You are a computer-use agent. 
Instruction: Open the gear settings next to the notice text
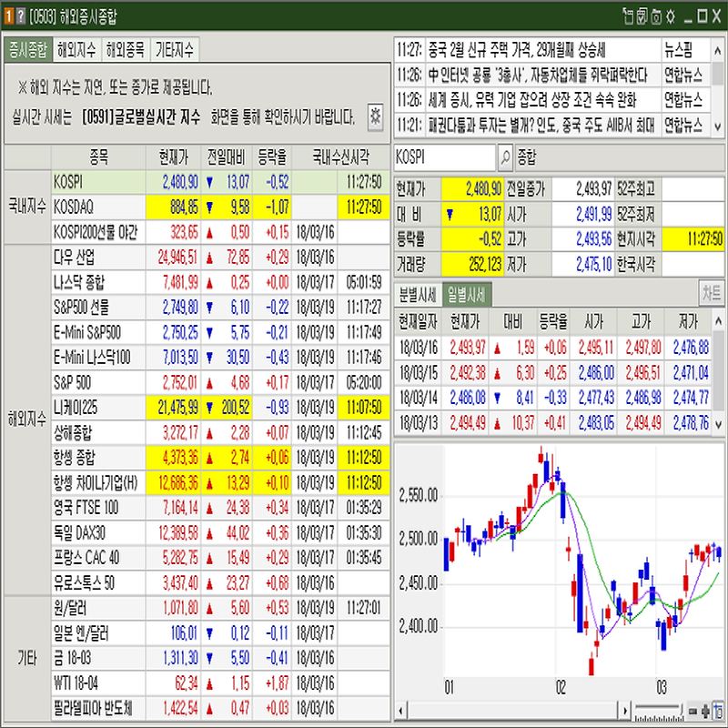tap(374, 116)
